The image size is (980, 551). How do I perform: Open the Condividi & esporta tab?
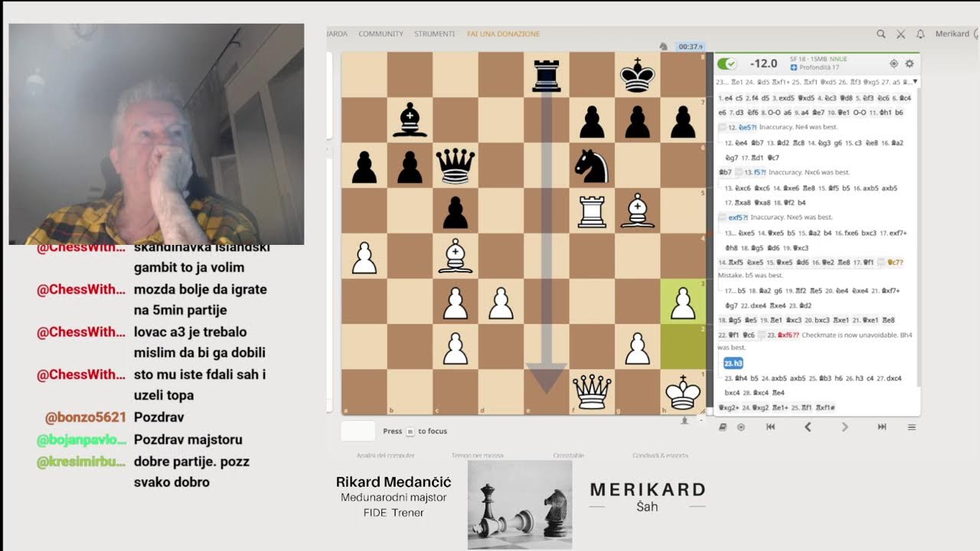(660, 455)
